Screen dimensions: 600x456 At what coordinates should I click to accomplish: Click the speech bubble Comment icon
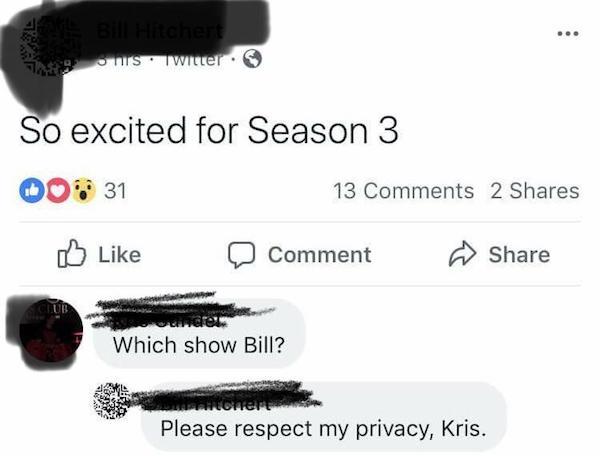pyautogui.click(x=241, y=255)
